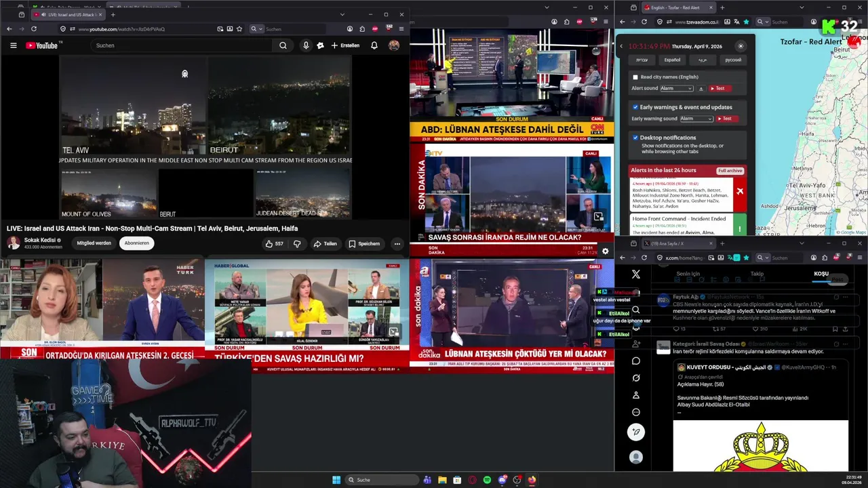Switch Tzofar language to Español
Viewport: 868px width, 488px height.
pyautogui.click(x=672, y=60)
